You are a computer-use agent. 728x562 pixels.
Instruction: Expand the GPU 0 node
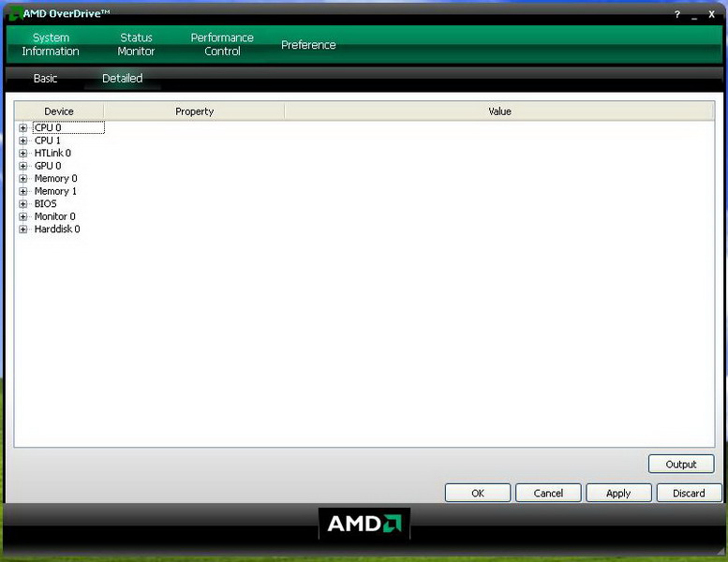click(x=22, y=166)
